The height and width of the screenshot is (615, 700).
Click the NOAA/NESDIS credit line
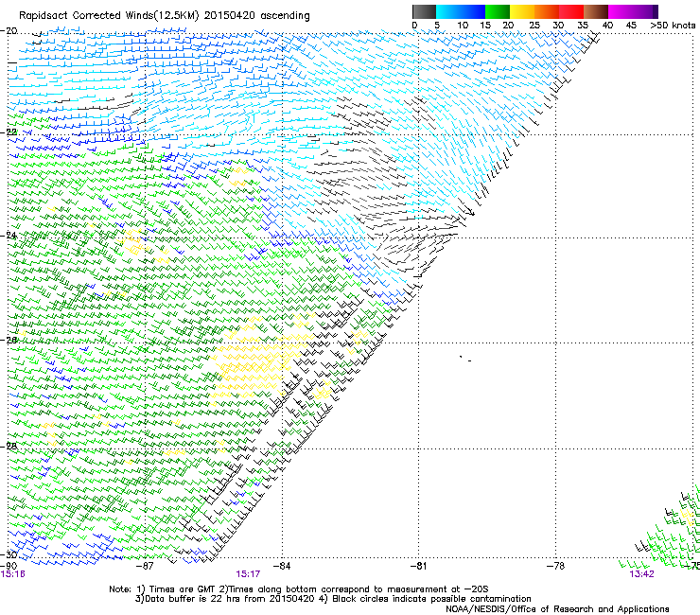557,609
